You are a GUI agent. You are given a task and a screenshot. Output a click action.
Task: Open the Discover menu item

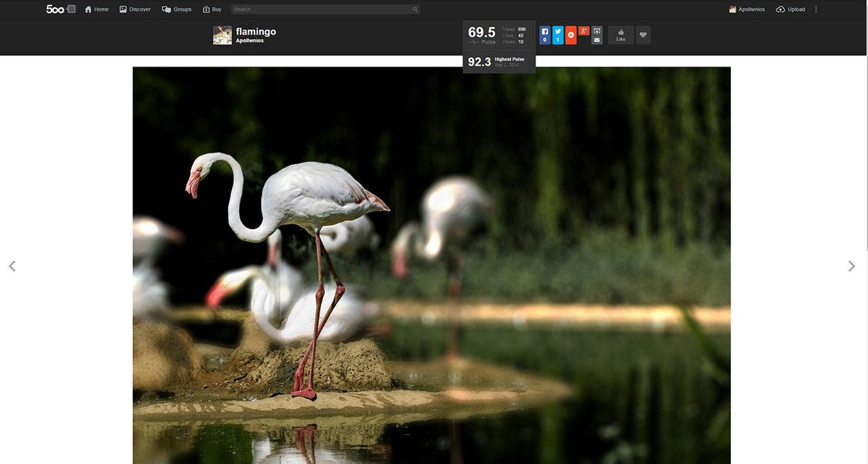[x=135, y=9]
